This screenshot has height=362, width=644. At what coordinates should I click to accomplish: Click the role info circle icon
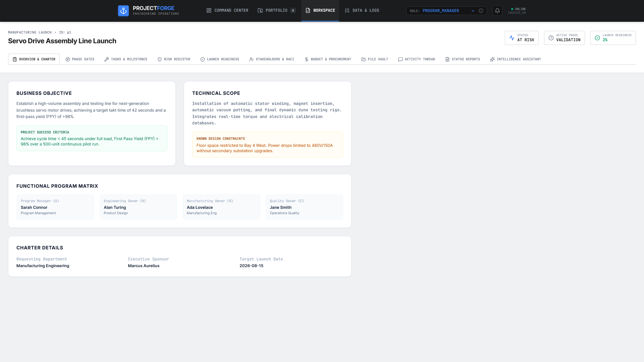(x=481, y=11)
